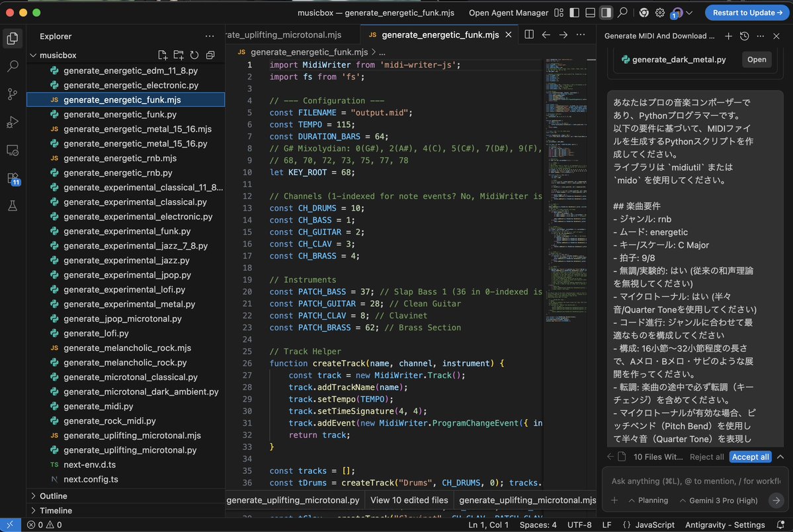Split the editor to the right
This screenshot has width=793, height=532.
tap(529, 34)
